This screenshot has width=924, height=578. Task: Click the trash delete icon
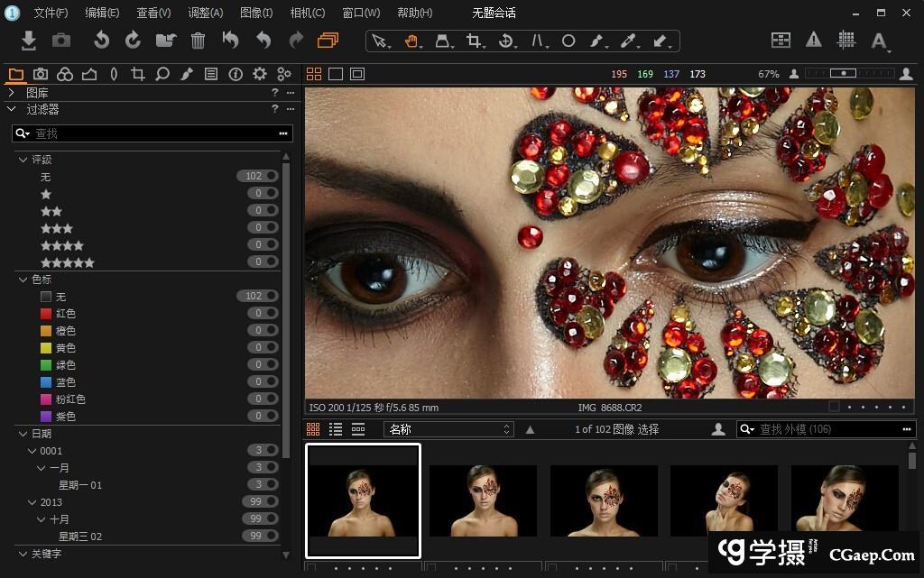(198, 41)
